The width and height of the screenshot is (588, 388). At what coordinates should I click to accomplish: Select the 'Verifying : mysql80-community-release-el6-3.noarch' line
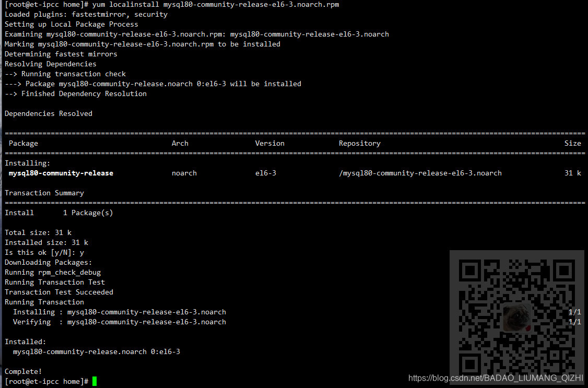[120, 322]
